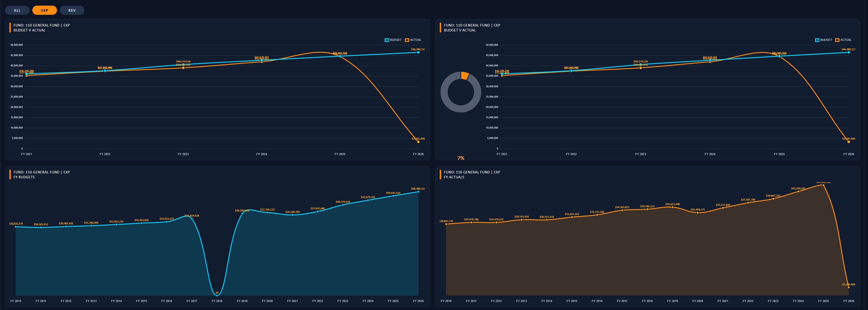Select the EXP filter tab

[x=45, y=11]
